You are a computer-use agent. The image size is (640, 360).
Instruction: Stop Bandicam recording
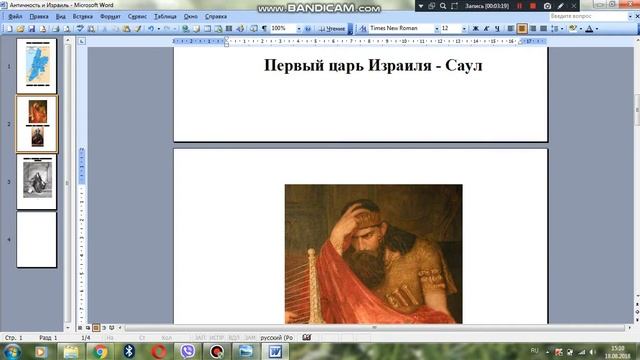click(533, 6)
